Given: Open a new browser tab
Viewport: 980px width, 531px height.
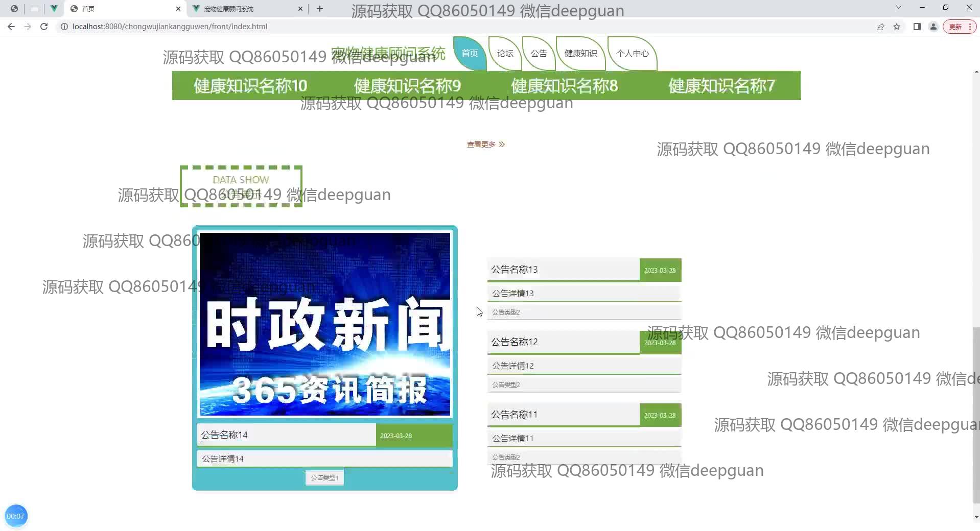Looking at the screenshot, I should pyautogui.click(x=320, y=9).
